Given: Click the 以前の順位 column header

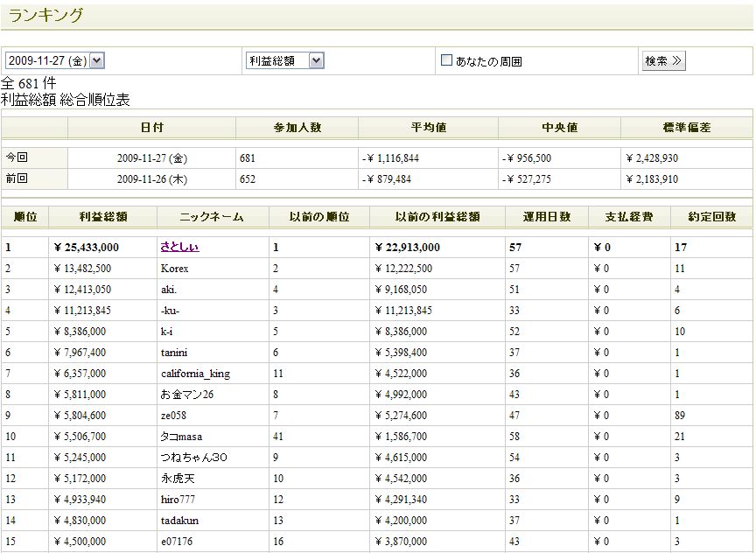Looking at the screenshot, I should pyautogui.click(x=320, y=217).
